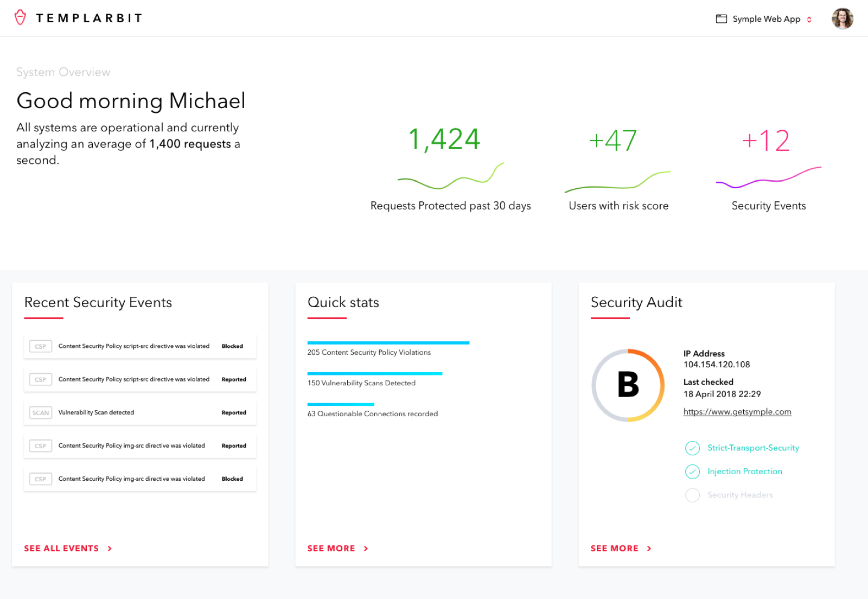
Task: Click the +47 users with risk score figure
Action: [613, 141]
